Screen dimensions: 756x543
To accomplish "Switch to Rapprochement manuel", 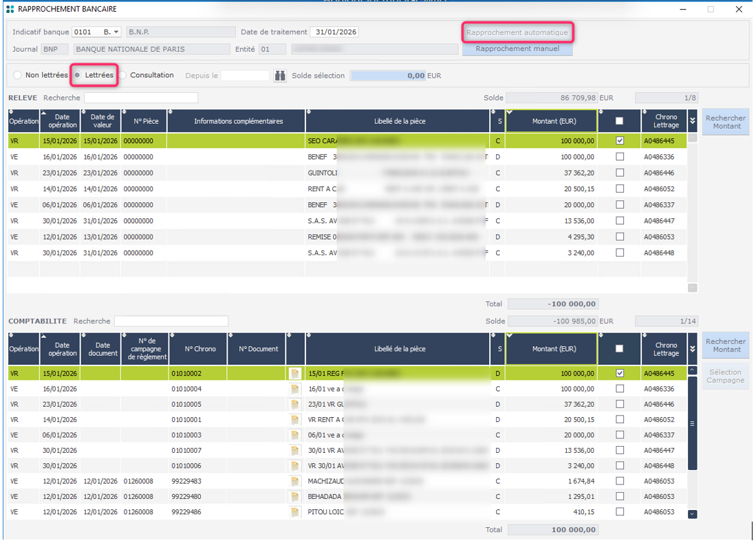I will click(x=517, y=48).
